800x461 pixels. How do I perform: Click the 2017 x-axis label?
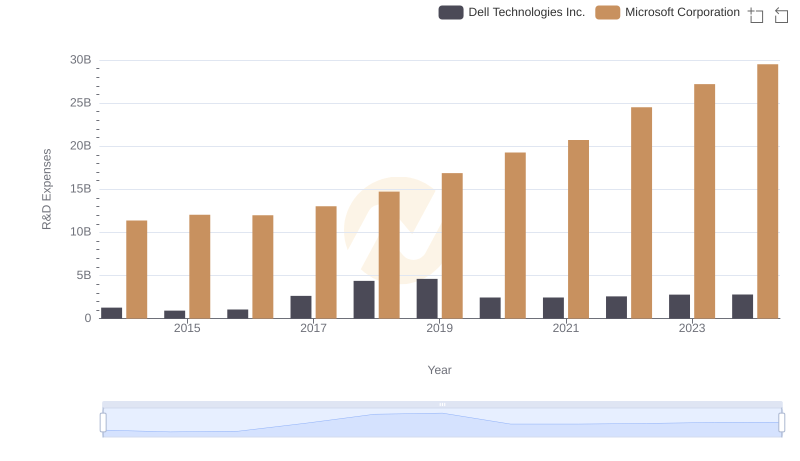[x=313, y=328]
